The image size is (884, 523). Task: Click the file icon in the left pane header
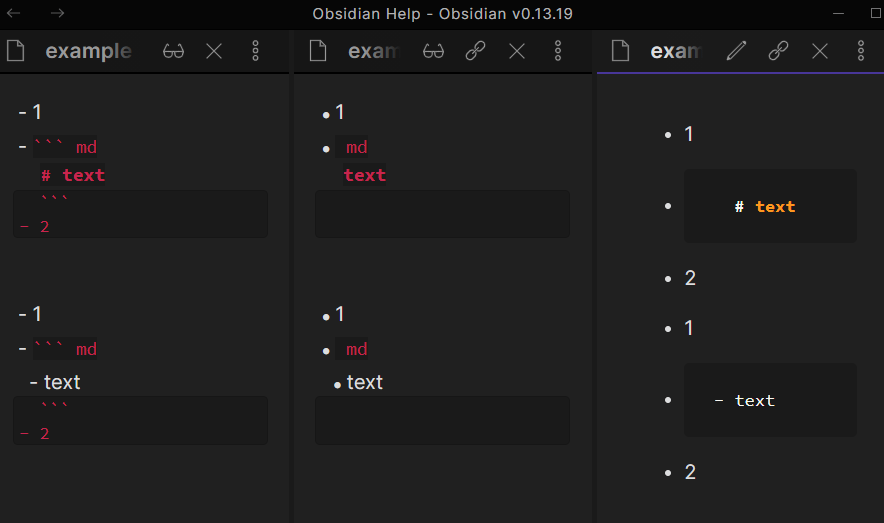pyautogui.click(x=15, y=51)
